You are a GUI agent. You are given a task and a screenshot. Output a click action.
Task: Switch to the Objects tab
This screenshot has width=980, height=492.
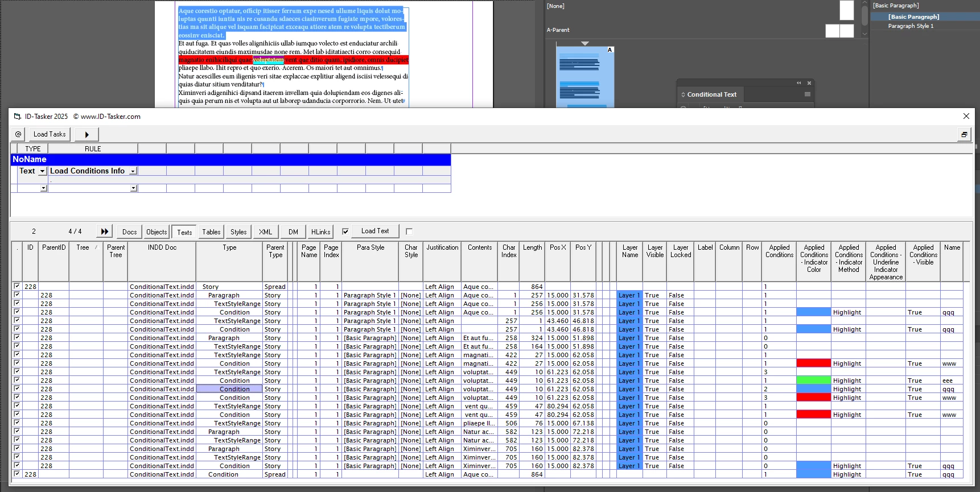click(x=157, y=231)
